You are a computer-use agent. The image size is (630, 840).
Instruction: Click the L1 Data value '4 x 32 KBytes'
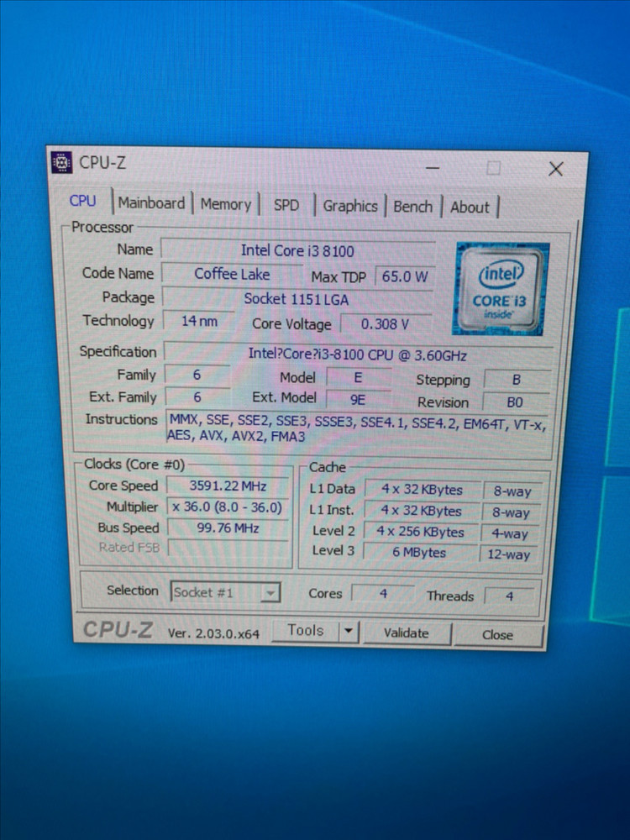[x=422, y=490]
